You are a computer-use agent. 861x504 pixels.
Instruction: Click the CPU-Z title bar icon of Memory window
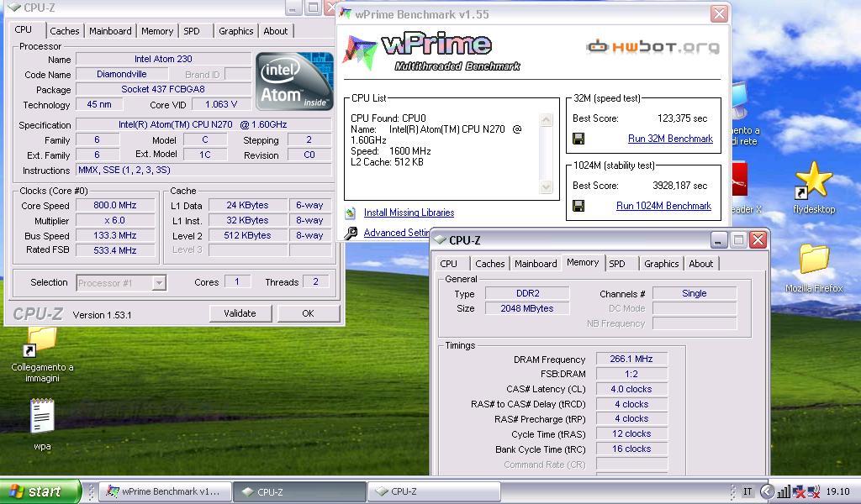pos(440,239)
